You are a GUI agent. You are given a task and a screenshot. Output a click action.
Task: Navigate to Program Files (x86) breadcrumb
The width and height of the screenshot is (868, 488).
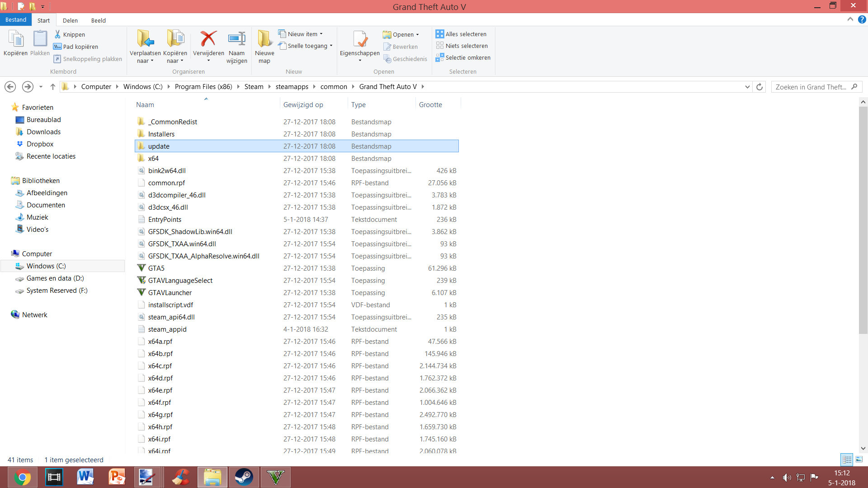point(203,87)
